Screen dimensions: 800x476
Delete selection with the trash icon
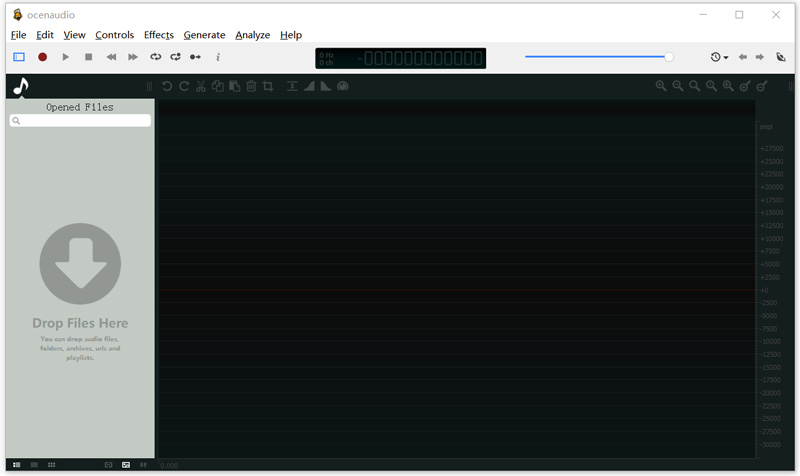pyautogui.click(x=251, y=86)
